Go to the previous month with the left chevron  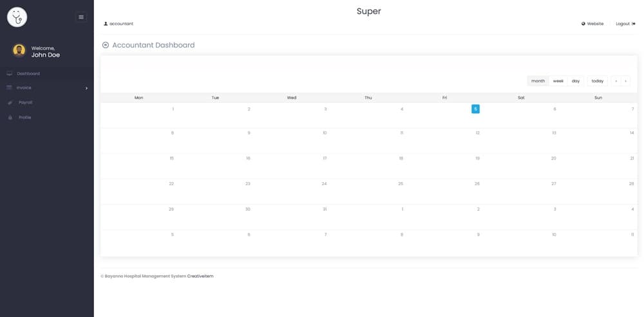click(616, 81)
